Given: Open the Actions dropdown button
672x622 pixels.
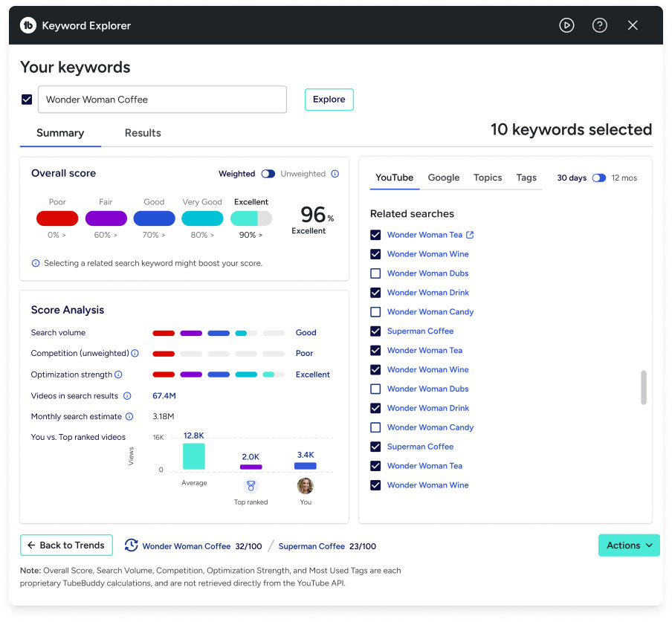Looking at the screenshot, I should (629, 545).
